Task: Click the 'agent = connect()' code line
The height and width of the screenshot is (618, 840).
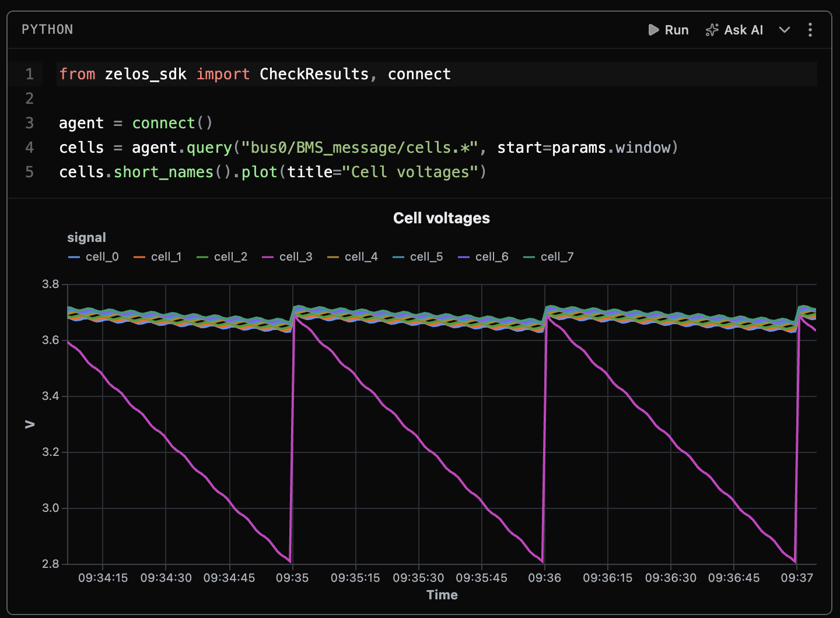Action: click(136, 123)
